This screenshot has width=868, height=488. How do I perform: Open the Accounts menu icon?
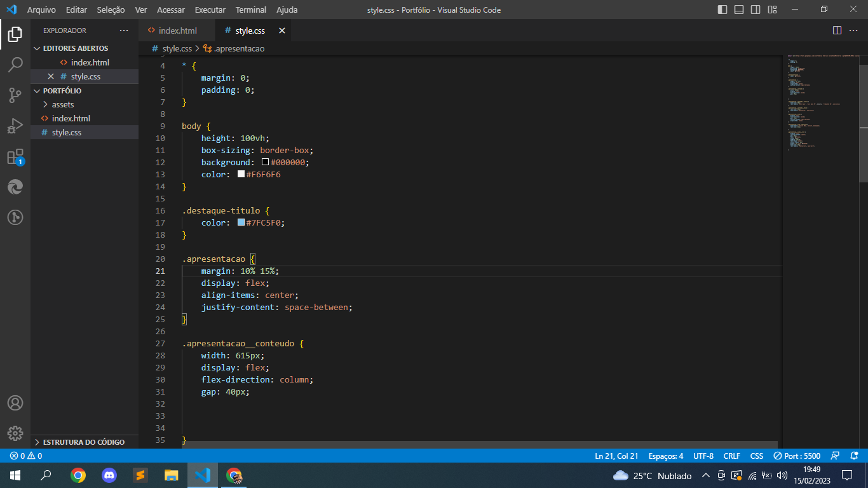tap(15, 403)
